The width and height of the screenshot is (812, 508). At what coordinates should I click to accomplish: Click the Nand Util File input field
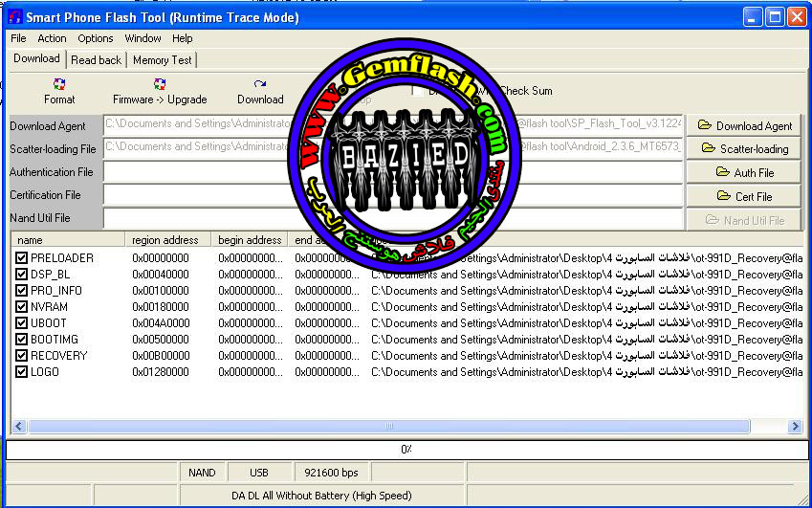(394, 218)
